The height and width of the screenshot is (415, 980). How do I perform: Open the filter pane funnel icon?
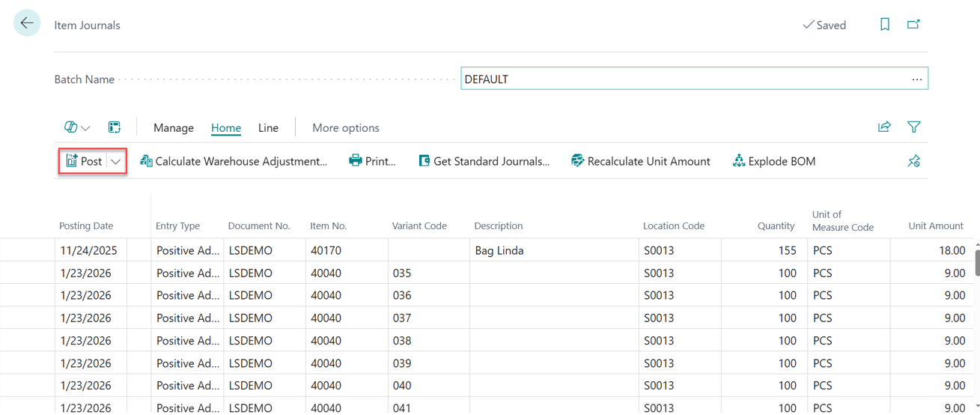913,127
